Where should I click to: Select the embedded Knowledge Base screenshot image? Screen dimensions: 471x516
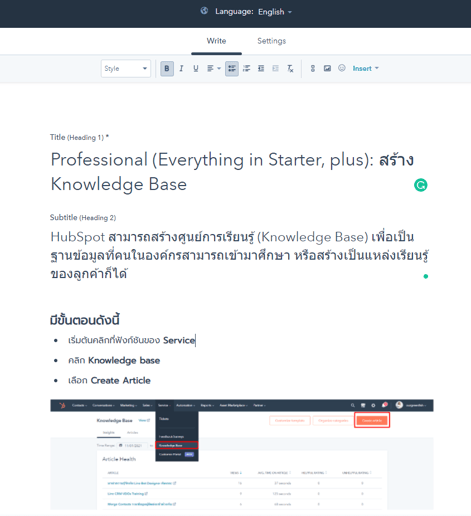[242, 454]
